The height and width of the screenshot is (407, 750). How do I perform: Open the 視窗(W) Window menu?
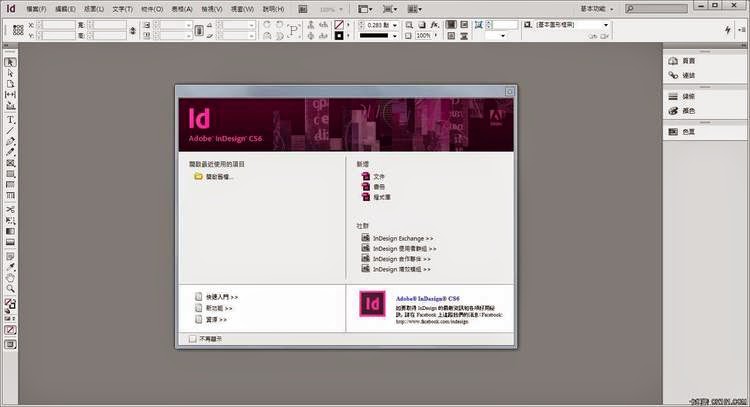243,9
